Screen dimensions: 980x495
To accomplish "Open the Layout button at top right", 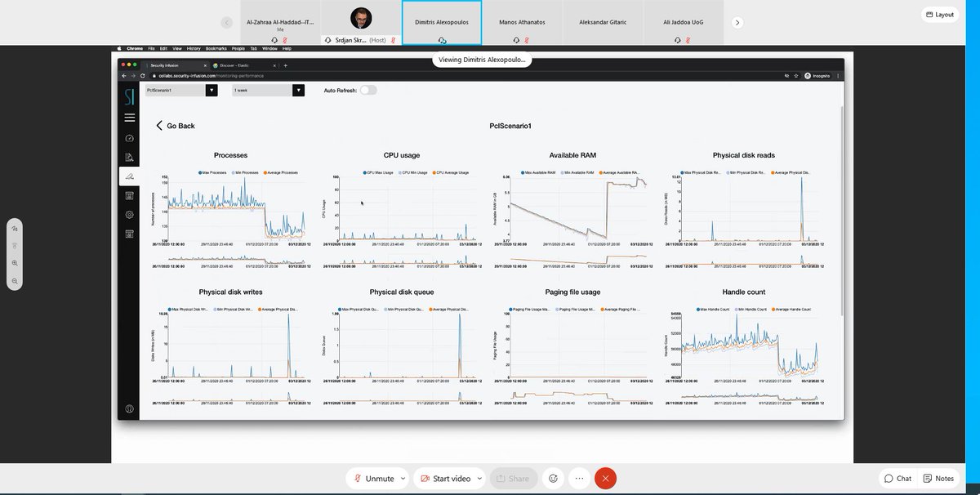I will (x=938, y=14).
